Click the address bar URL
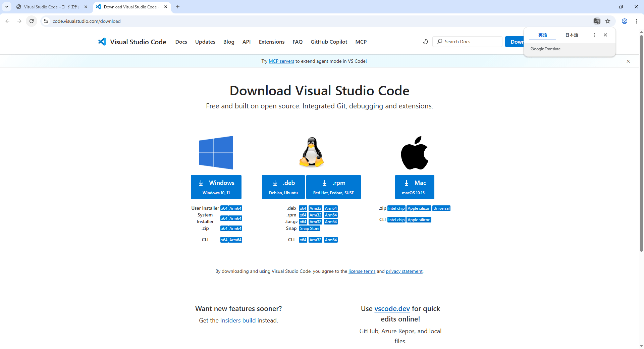The height and width of the screenshot is (349, 644). pos(87,21)
